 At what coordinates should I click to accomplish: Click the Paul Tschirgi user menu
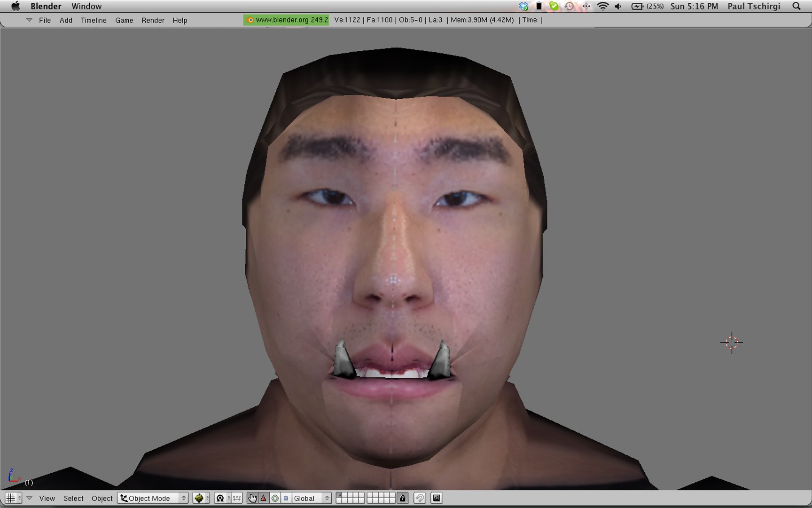click(x=754, y=6)
